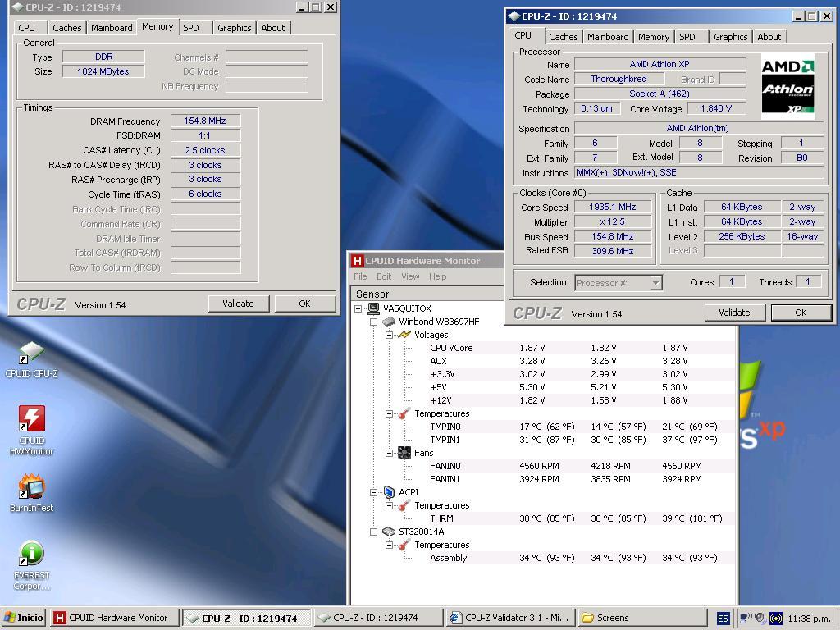Open View menu in Hardware Monitor
Image resolution: width=840 pixels, height=630 pixels.
pyautogui.click(x=410, y=276)
